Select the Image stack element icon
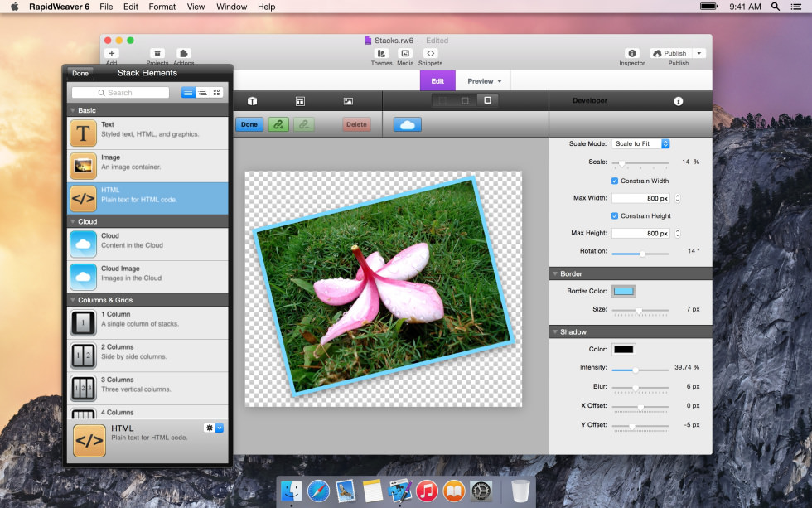This screenshot has height=508, width=812. pos(83,166)
